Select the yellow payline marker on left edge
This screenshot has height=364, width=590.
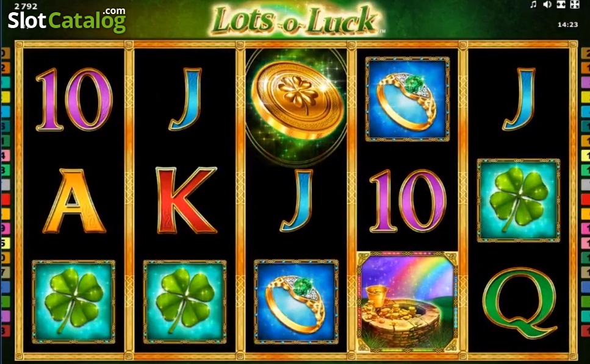pyautogui.click(x=5, y=97)
